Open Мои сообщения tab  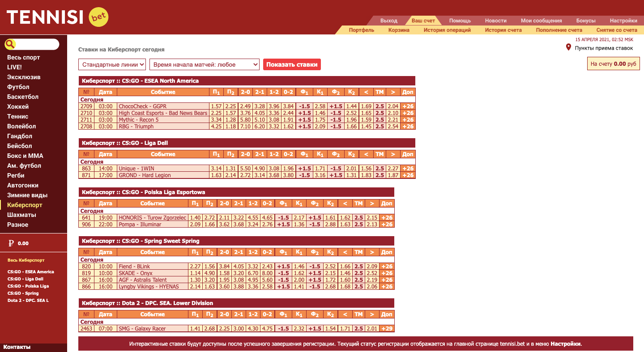click(x=542, y=21)
